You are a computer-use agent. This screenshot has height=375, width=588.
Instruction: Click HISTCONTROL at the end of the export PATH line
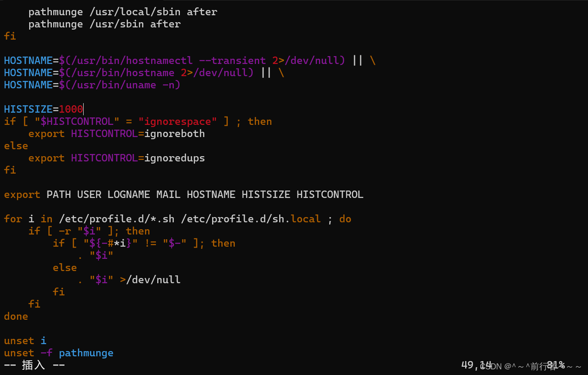[330, 194]
